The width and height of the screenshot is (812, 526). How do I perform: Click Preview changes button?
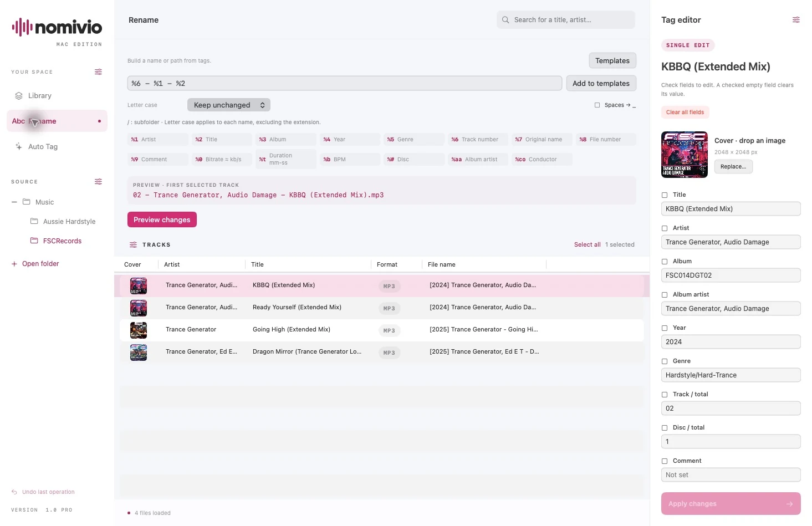(162, 220)
